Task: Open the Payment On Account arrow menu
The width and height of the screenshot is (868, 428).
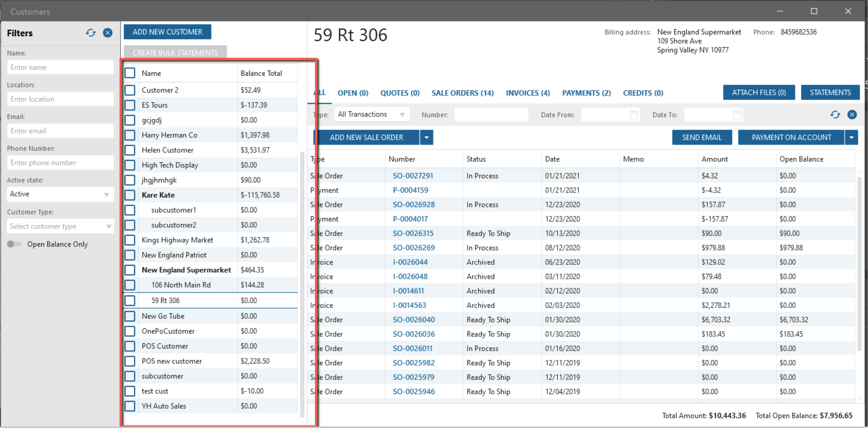Action: click(x=851, y=137)
